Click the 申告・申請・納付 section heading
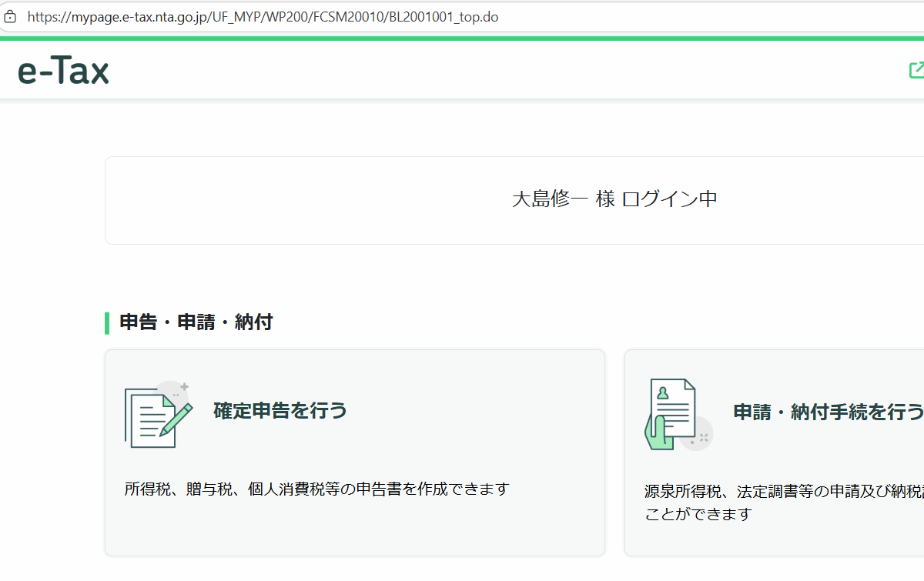The width and height of the screenshot is (924, 581). click(196, 322)
